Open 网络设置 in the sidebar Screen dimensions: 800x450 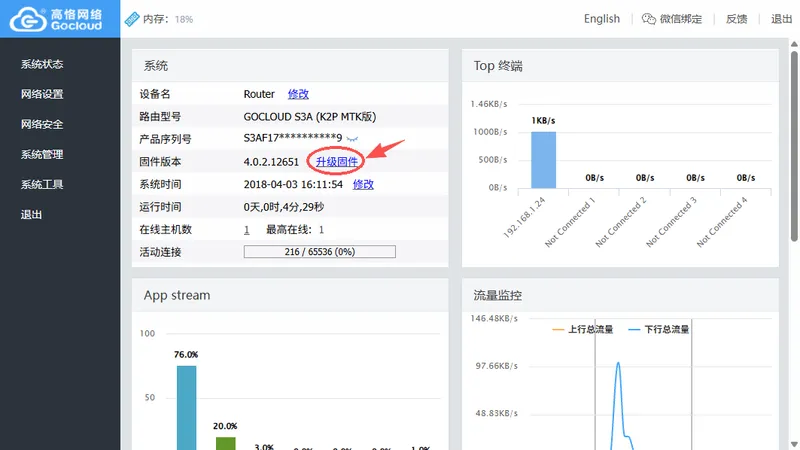click(x=42, y=94)
